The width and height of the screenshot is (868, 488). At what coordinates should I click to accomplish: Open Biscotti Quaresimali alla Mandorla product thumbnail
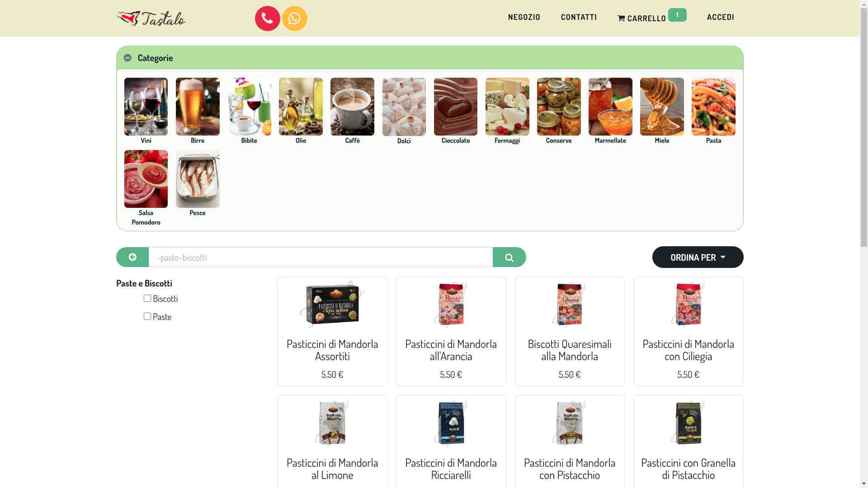click(x=570, y=305)
